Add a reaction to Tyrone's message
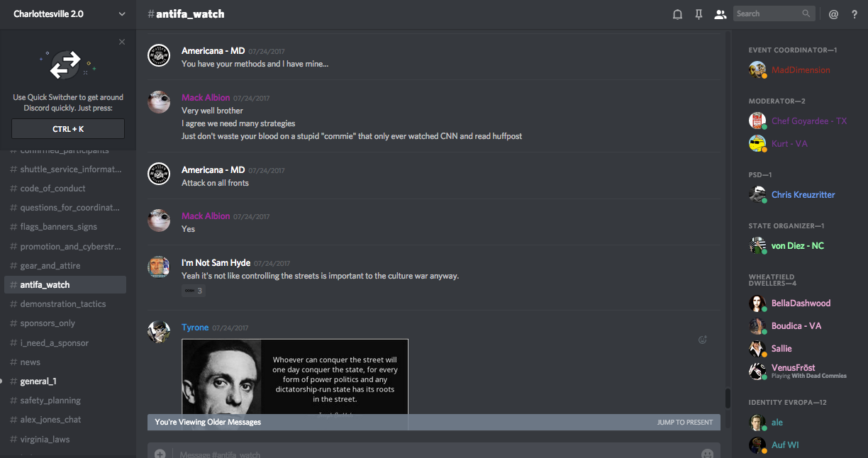 (703, 340)
